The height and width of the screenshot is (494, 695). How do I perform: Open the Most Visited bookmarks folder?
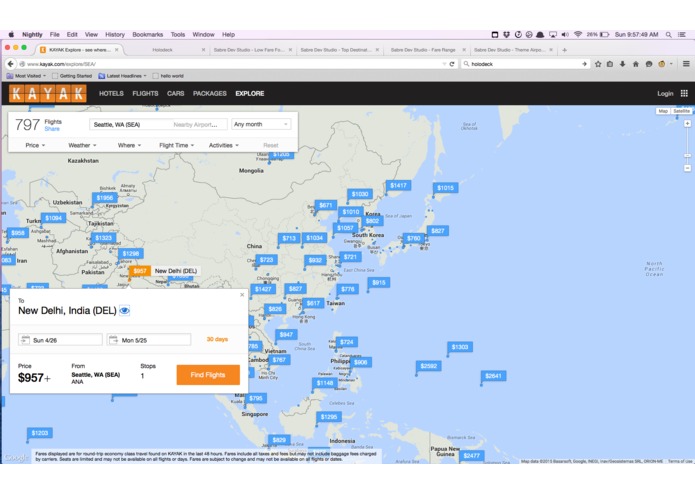[x=27, y=76]
